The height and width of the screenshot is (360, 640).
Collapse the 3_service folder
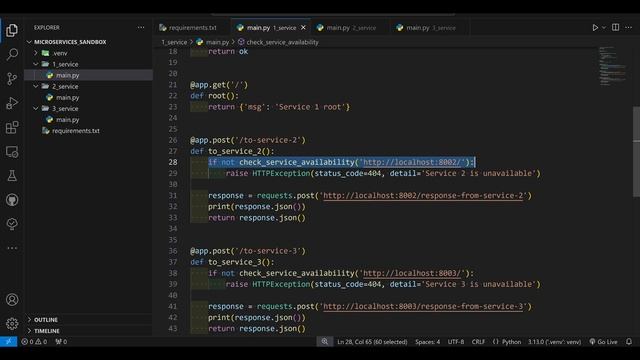[36, 108]
